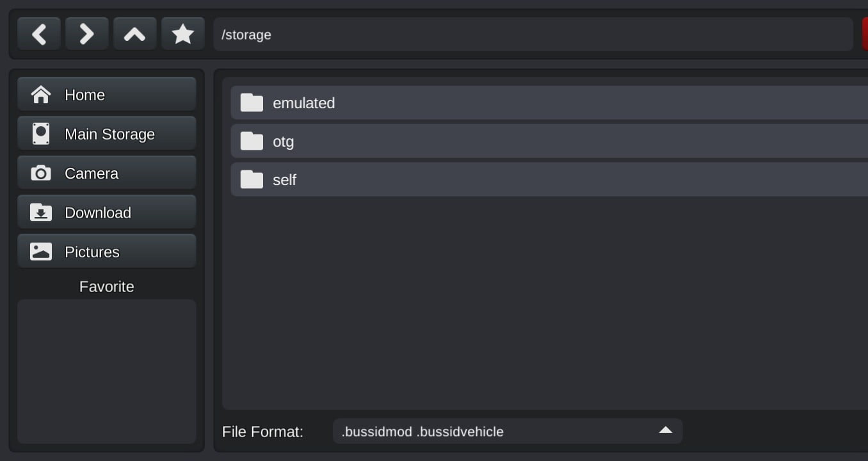Image resolution: width=868 pixels, height=461 pixels.
Task: Jump to Download location
Action: 98,213
